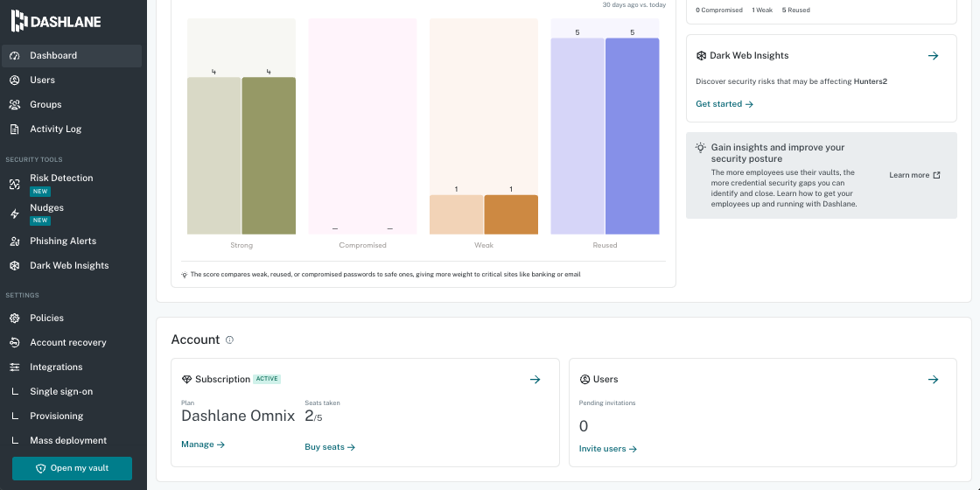Go to the Users sidebar page
The image size is (980, 490).
(72, 80)
